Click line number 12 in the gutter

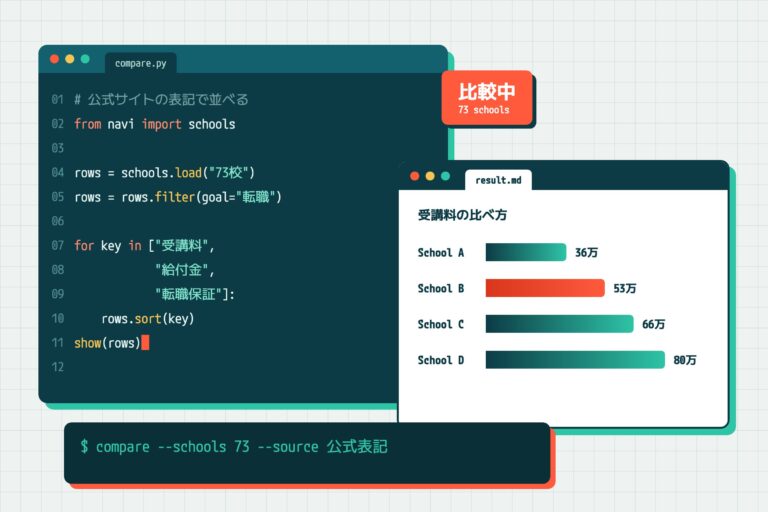(58, 367)
